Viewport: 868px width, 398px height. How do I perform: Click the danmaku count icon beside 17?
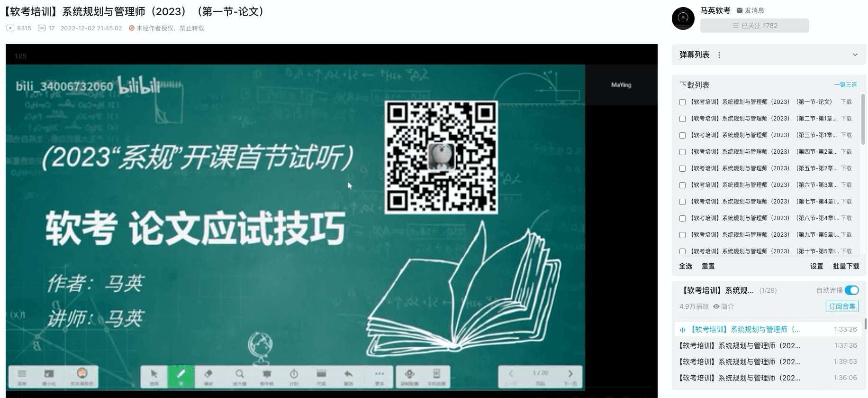[42, 28]
